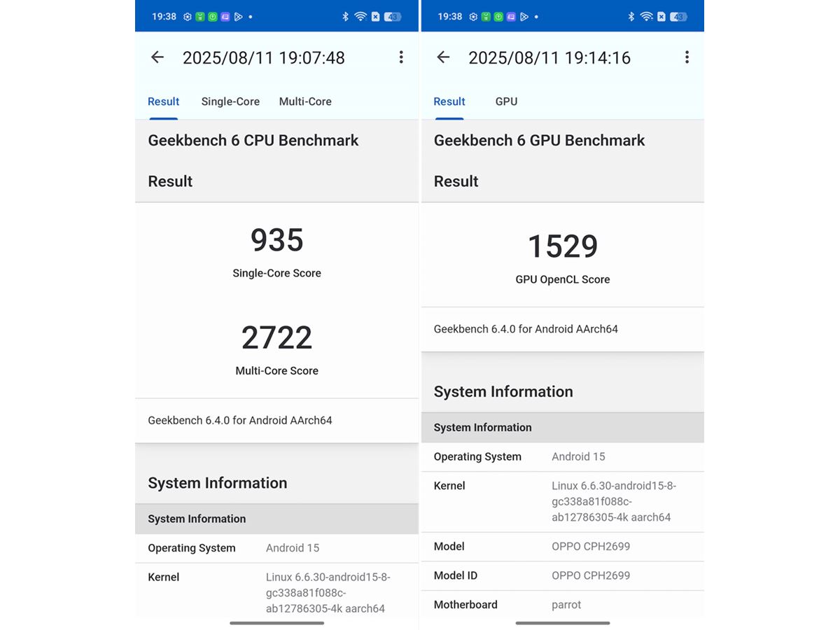Tap the OPPO CPH2699 value in the Model row

[x=591, y=547]
